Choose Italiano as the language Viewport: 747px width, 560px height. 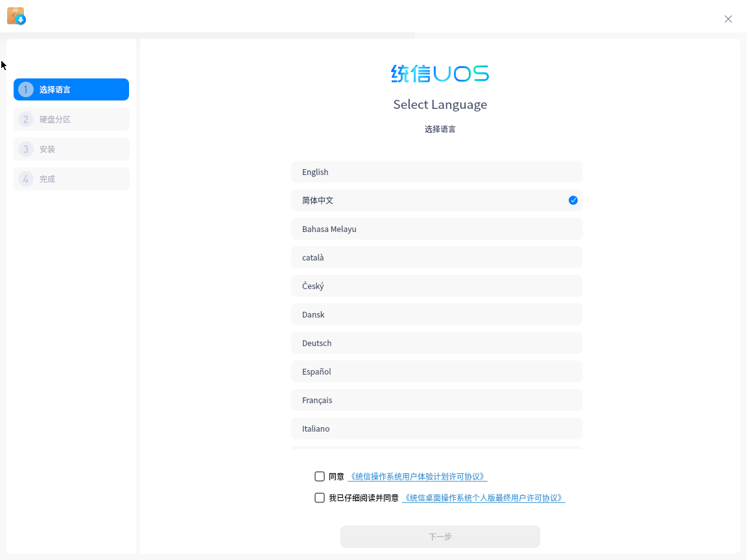tap(437, 429)
